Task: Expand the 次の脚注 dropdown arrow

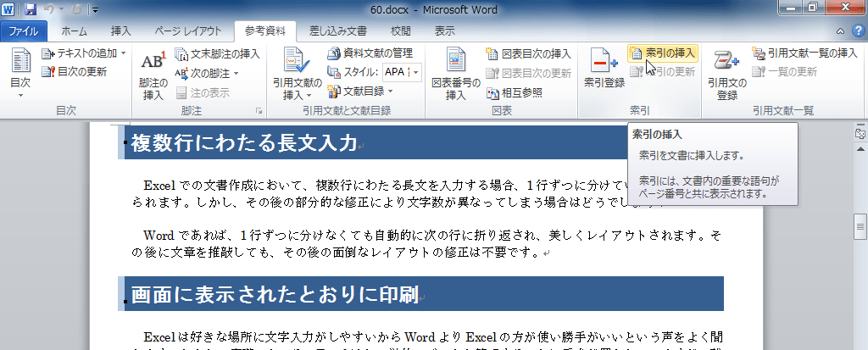Action: pyautogui.click(x=236, y=73)
